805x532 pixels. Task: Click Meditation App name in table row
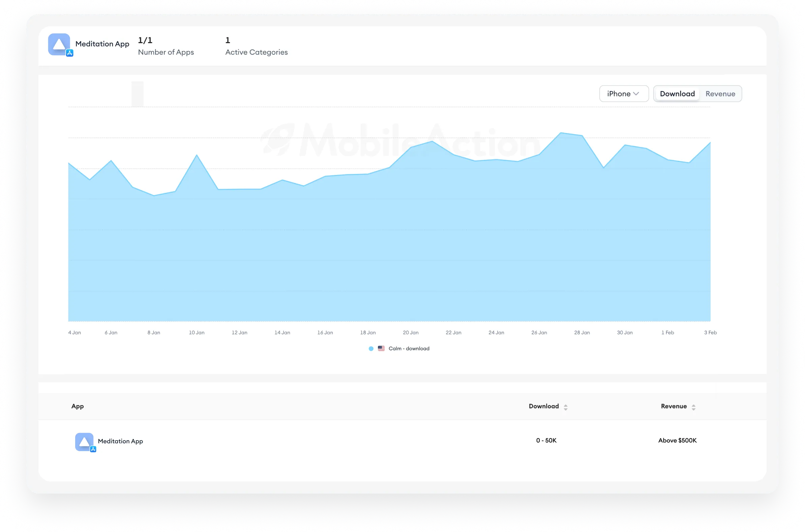click(120, 441)
